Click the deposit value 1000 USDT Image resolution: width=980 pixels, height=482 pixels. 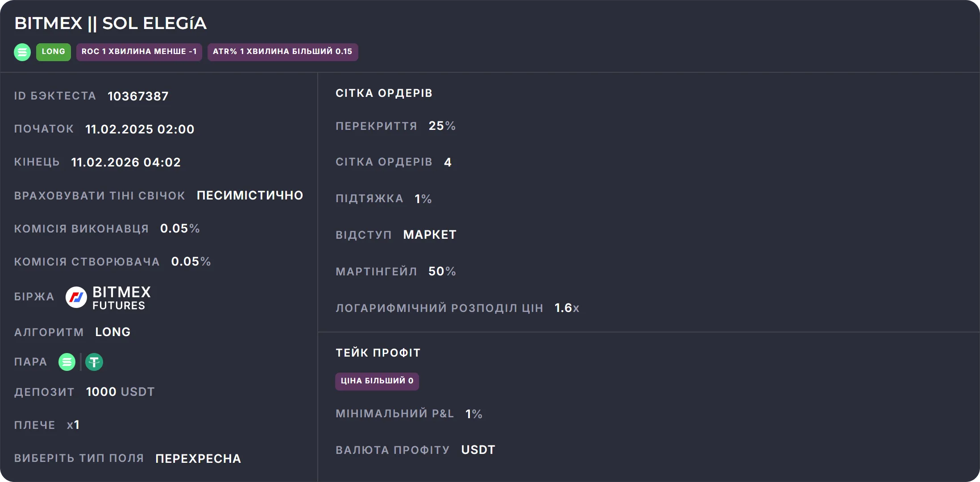coord(120,392)
